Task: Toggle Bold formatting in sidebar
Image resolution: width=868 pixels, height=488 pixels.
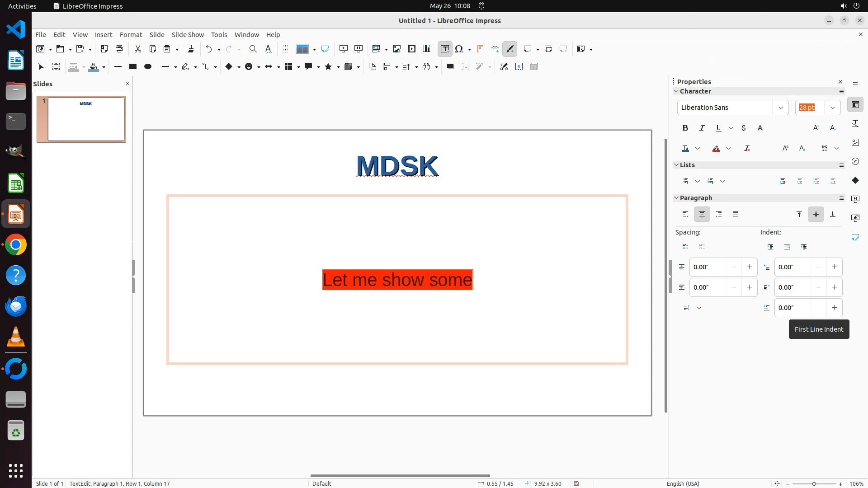Action: (x=685, y=128)
